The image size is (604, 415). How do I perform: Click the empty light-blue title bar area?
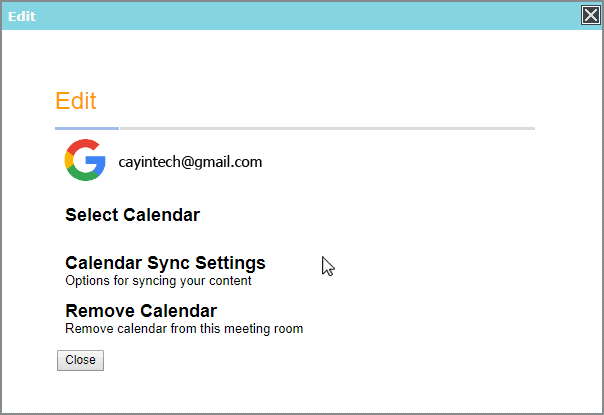[300, 15]
